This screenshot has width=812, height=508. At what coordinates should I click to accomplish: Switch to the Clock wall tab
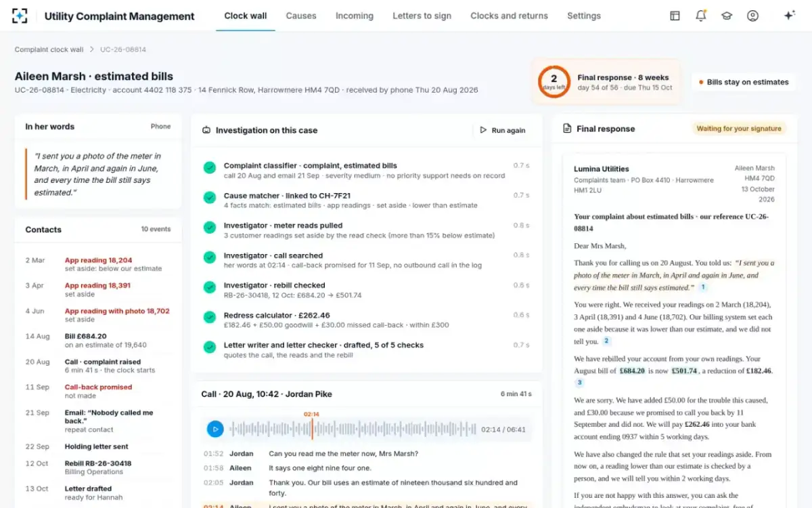(x=246, y=16)
